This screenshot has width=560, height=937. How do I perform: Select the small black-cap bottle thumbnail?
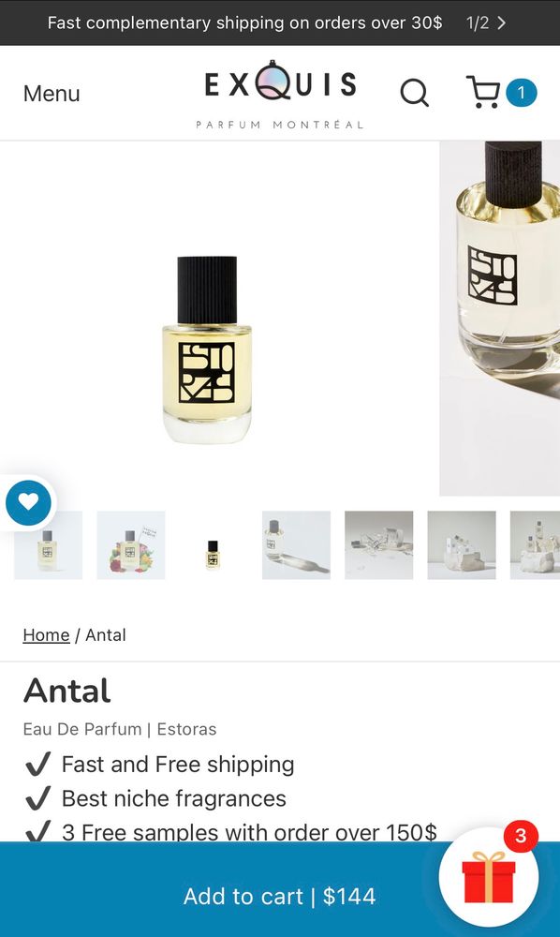click(x=214, y=545)
